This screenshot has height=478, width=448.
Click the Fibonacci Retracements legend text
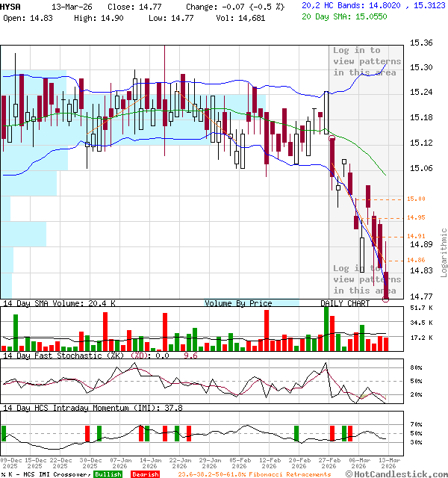(x=254, y=474)
